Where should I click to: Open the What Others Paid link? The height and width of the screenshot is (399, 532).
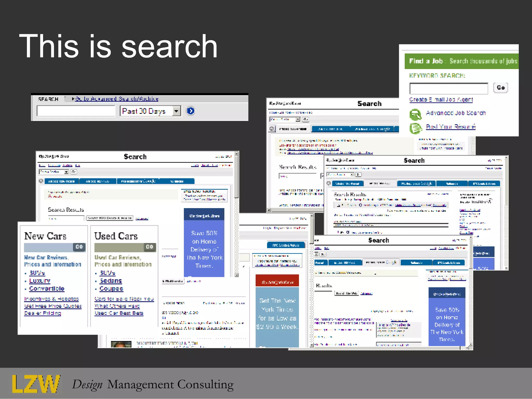pos(117,306)
